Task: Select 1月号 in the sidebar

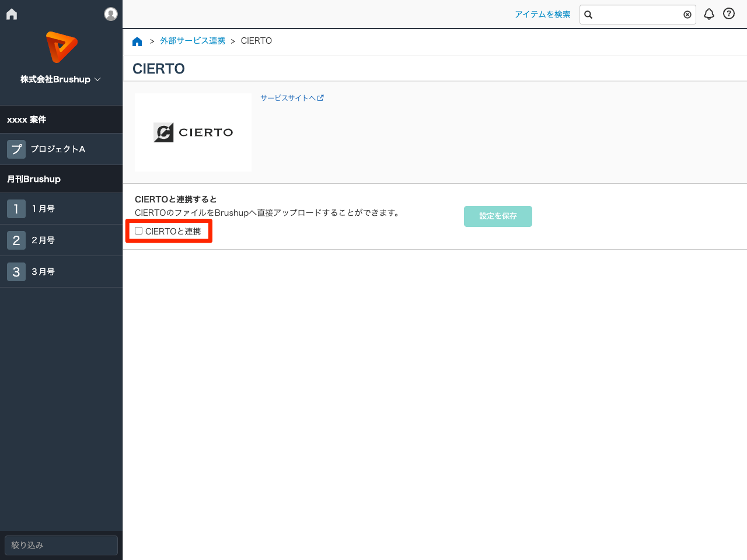Action: coord(61,209)
